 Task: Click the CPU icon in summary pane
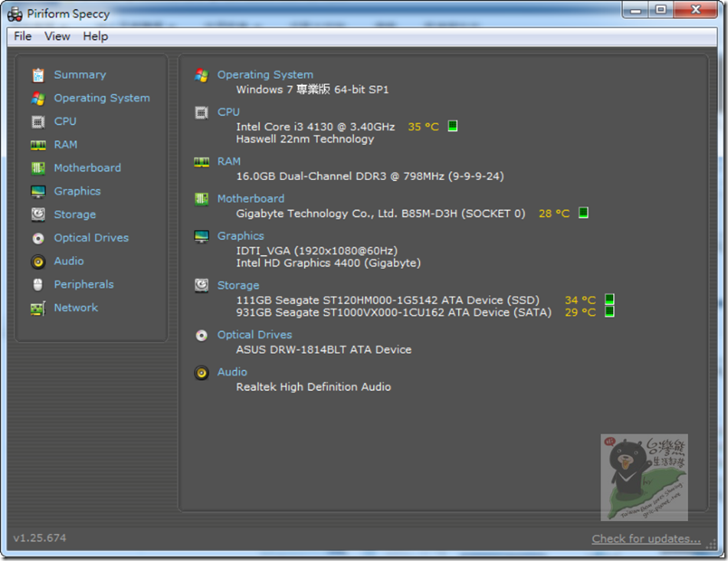(x=202, y=113)
